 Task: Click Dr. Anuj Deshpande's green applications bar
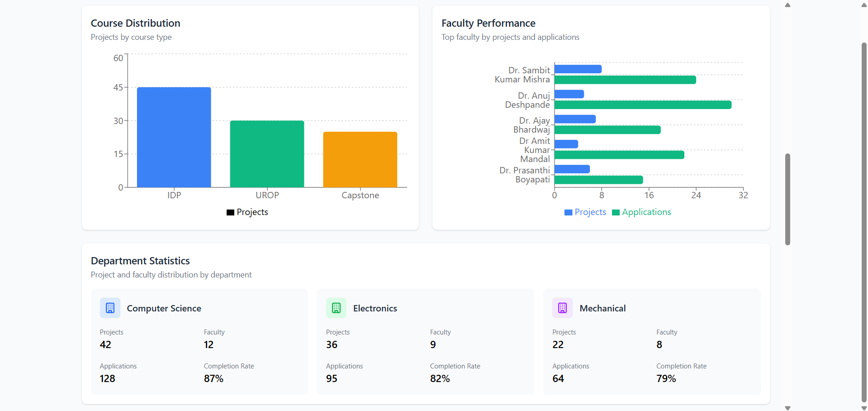tap(643, 105)
